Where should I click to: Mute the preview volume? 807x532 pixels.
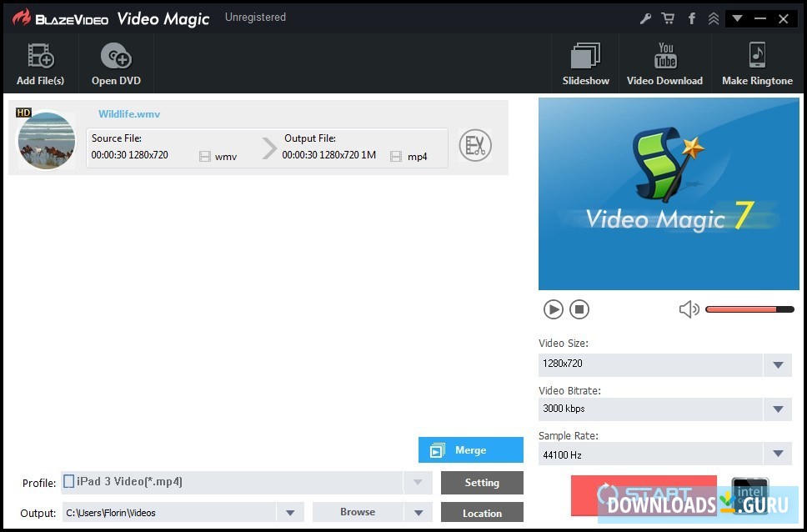(x=689, y=309)
